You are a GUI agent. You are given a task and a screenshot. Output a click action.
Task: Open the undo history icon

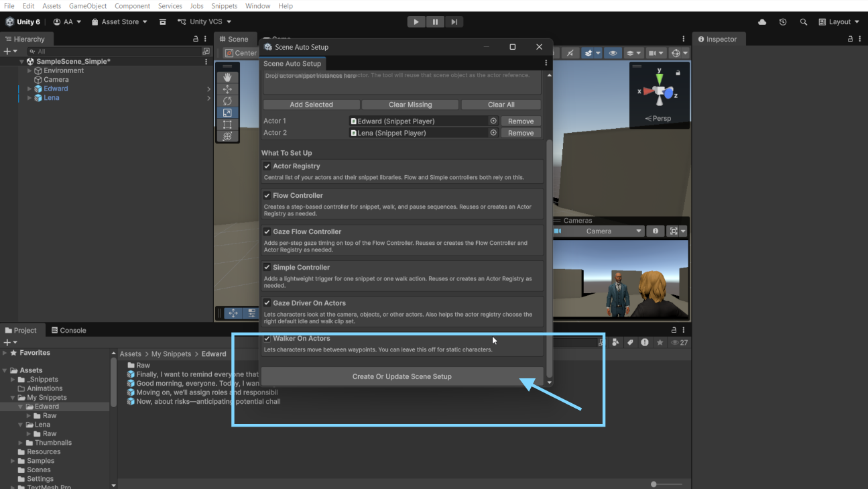pos(783,22)
